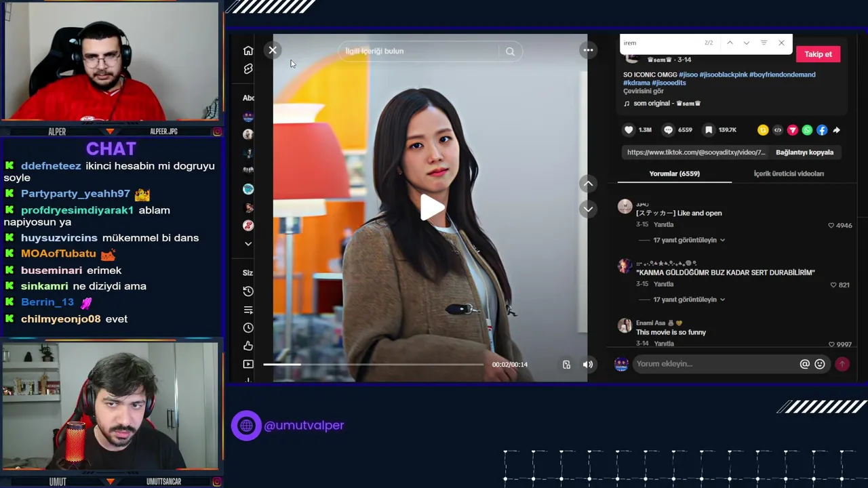Seek on the video progress bar
The image size is (868, 488).
pyautogui.click(x=374, y=365)
